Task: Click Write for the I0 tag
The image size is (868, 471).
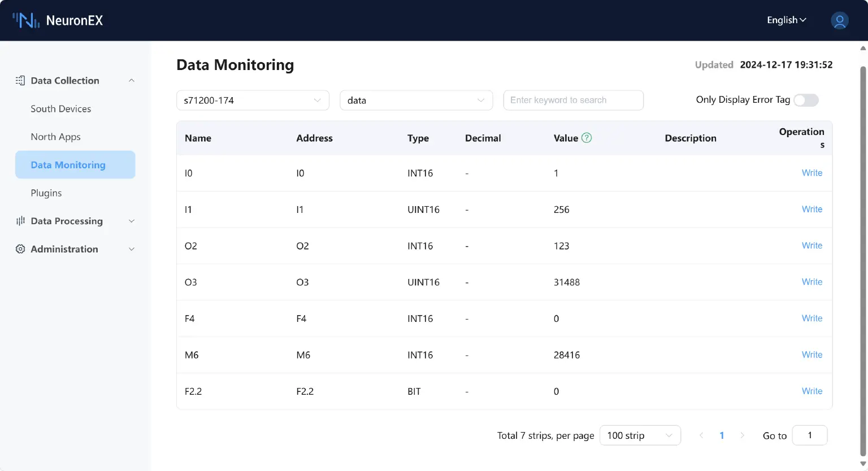Action: (812, 173)
